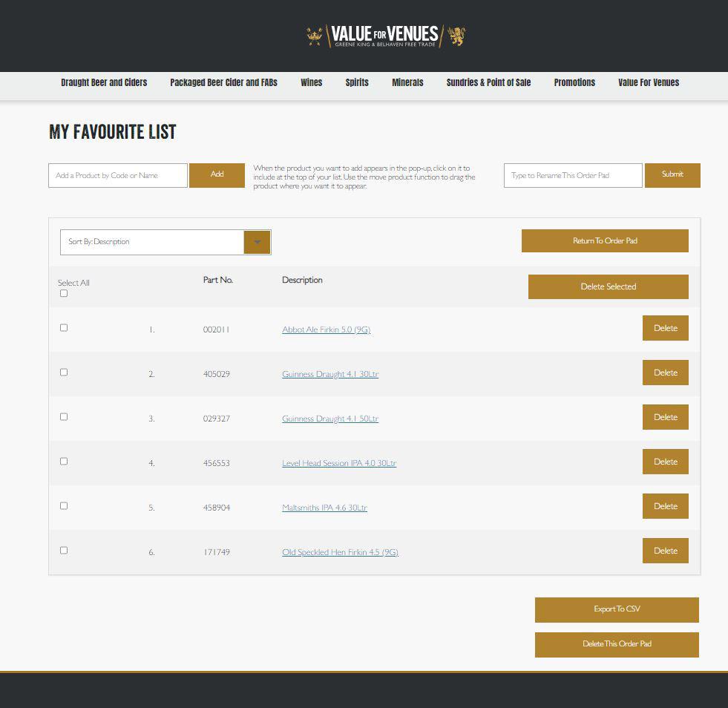This screenshot has width=728, height=708.
Task: Click the Value for Venues logo
Action: pyautogui.click(x=386, y=36)
